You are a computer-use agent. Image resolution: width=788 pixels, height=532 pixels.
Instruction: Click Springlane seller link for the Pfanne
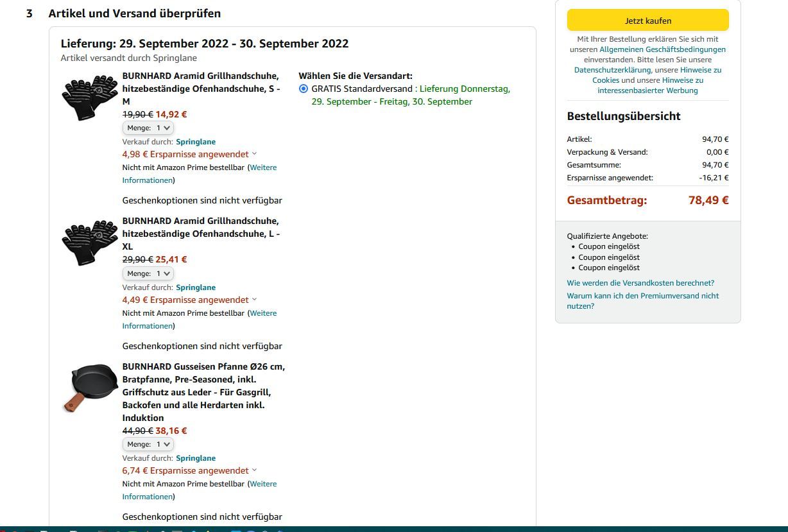pos(196,458)
